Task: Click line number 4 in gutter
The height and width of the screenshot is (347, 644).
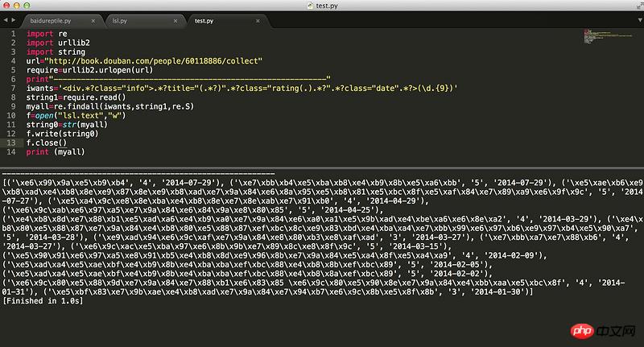Action: pyautogui.click(x=13, y=60)
